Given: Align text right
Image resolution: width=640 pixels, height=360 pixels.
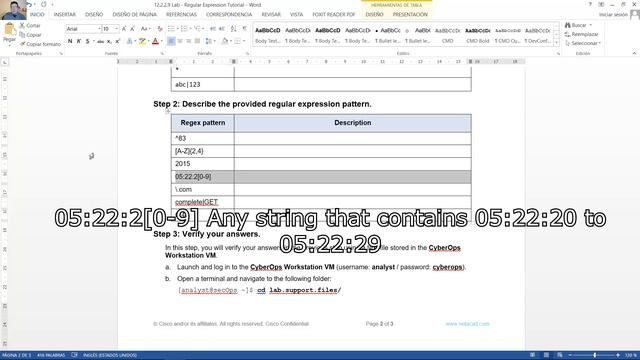Looking at the screenshot, I should pyautogui.click(x=189, y=41).
